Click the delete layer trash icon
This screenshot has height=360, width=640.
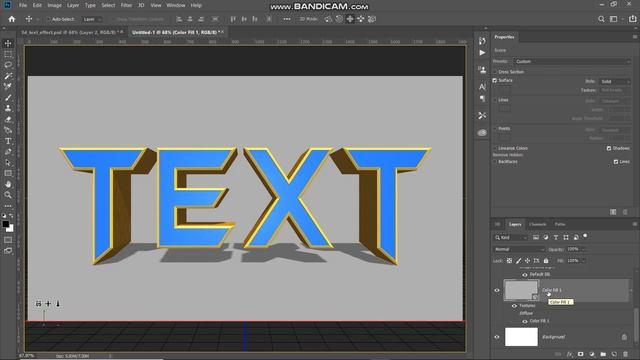point(626,354)
